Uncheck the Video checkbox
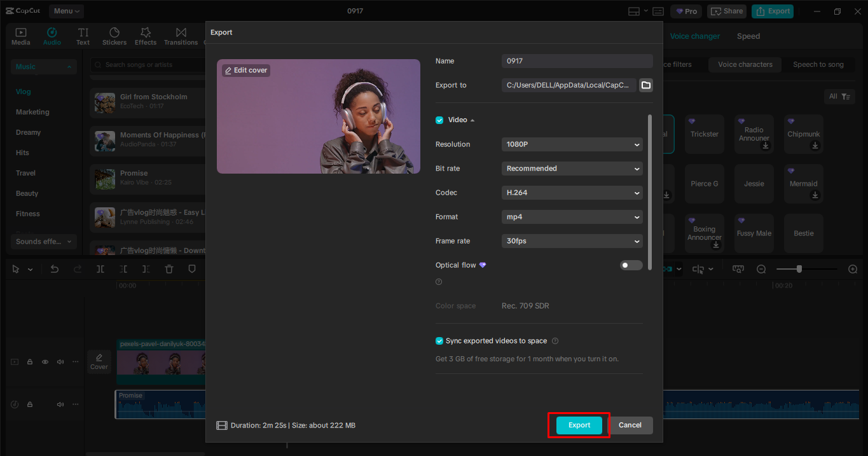This screenshot has height=456, width=868. click(439, 120)
